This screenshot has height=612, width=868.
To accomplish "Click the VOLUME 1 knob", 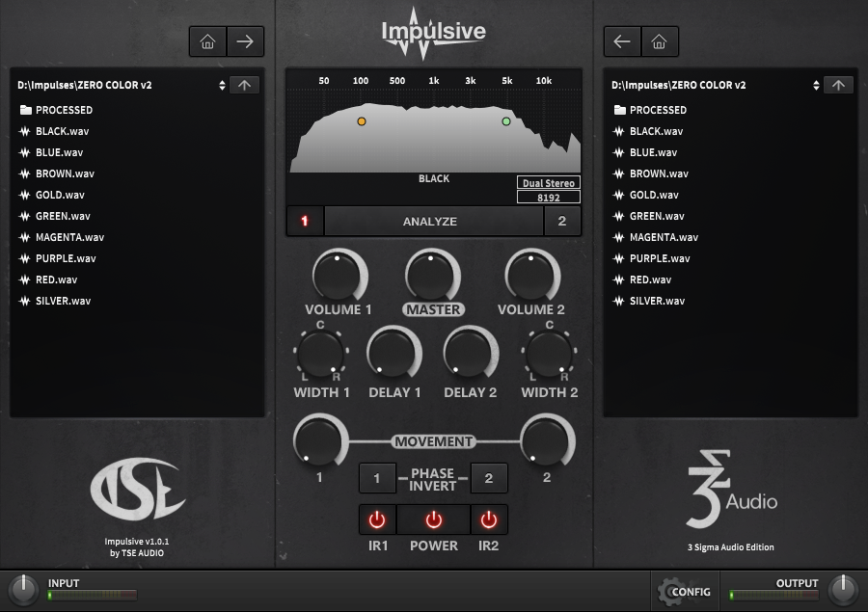I will tap(339, 275).
